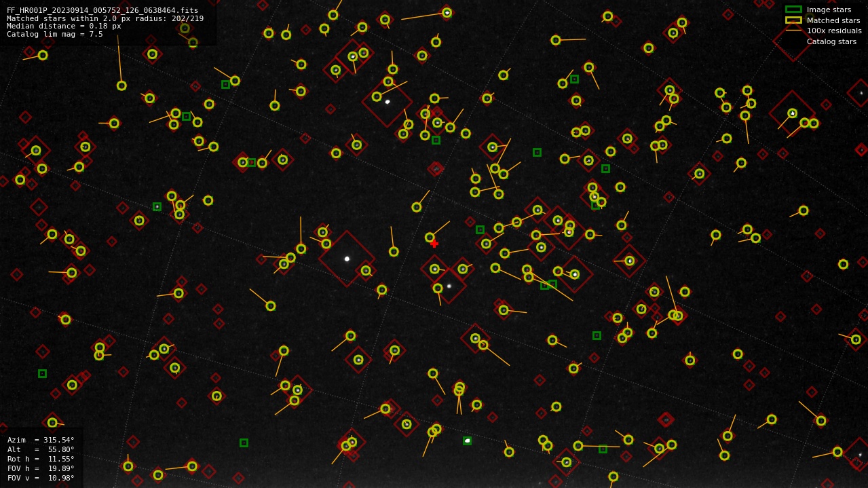This screenshot has height=488, width=868.
Task: Click the bright star inside the largest red diamond
Action: [x=347, y=259]
